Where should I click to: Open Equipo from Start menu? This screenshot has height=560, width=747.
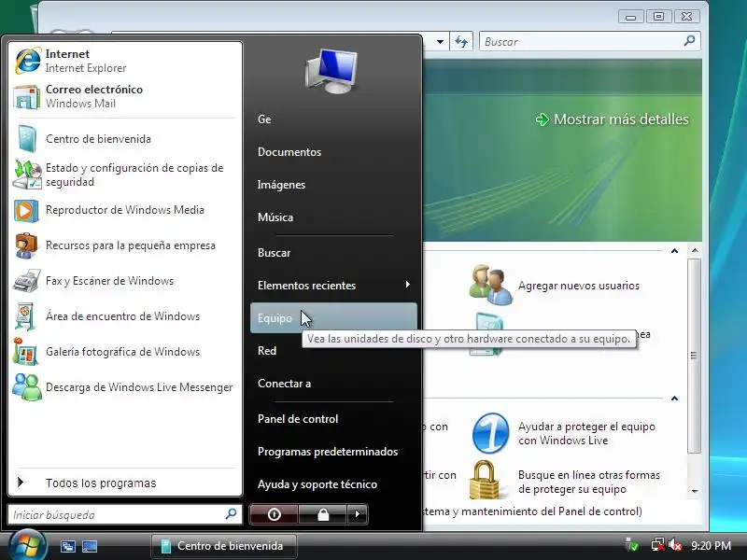333,317
